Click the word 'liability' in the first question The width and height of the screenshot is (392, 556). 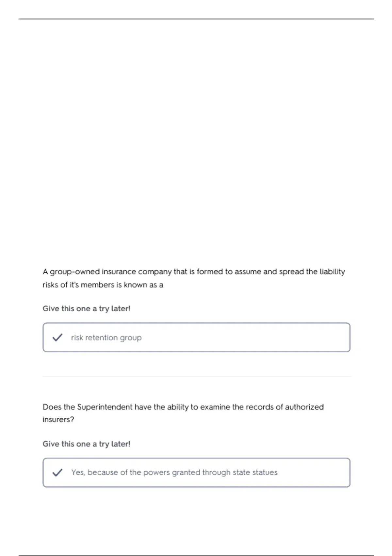332,272
